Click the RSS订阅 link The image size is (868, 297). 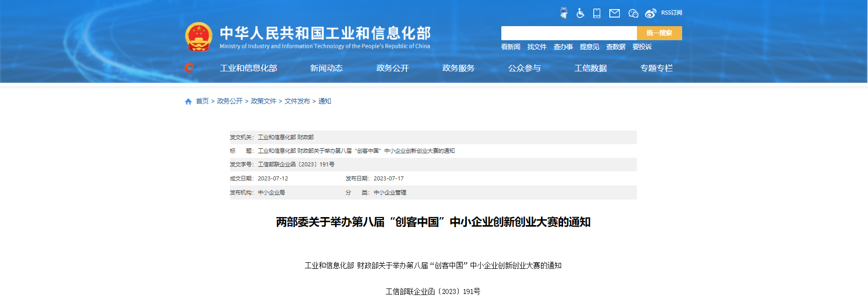(x=672, y=13)
